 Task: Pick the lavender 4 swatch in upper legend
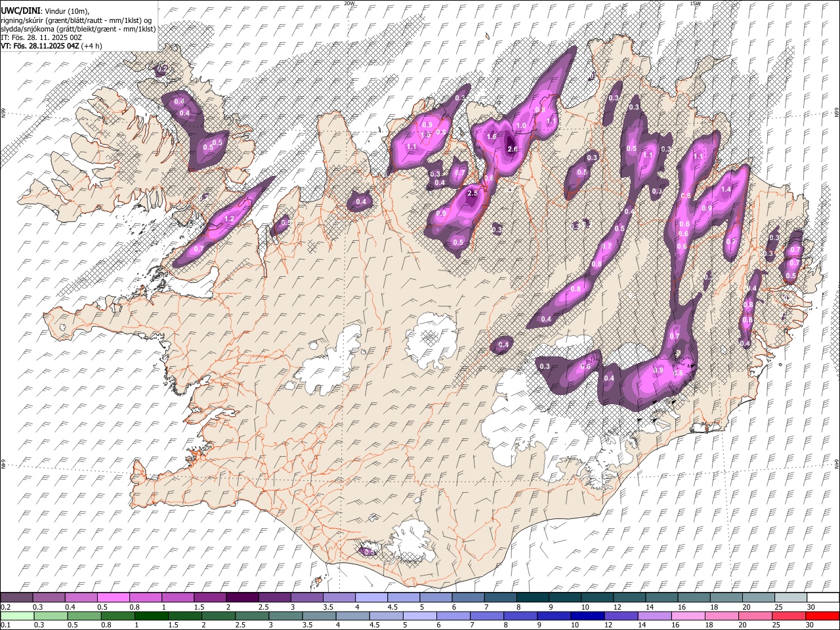(x=371, y=597)
